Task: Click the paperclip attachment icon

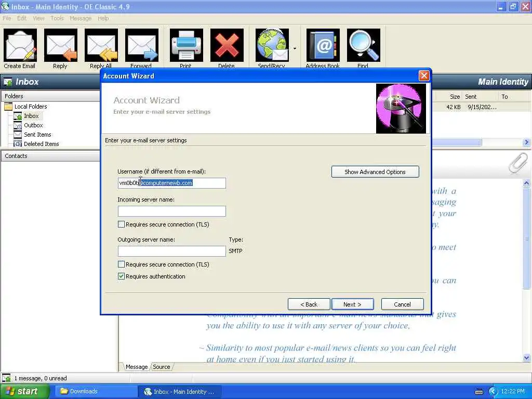Action: pyautogui.click(x=518, y=164)
